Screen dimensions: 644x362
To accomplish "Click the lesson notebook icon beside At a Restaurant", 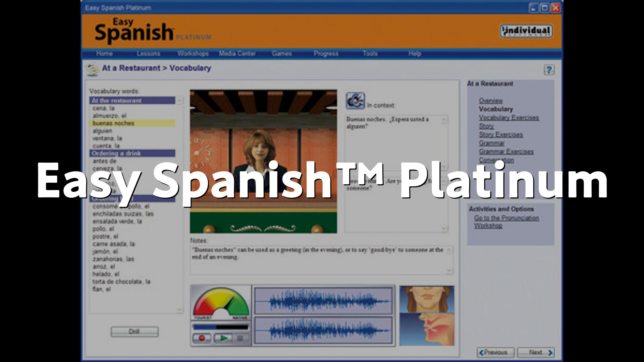I will click(92, 69).
